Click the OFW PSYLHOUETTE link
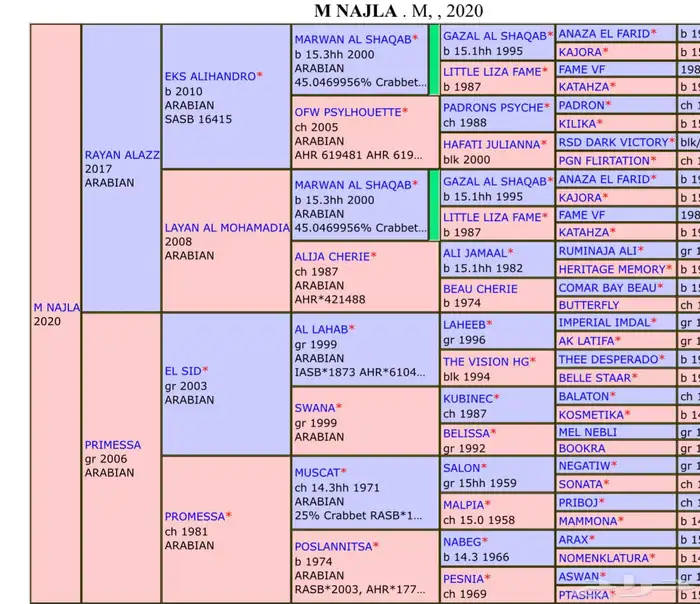The image size is (700, 604). click(x=347, y=112)
